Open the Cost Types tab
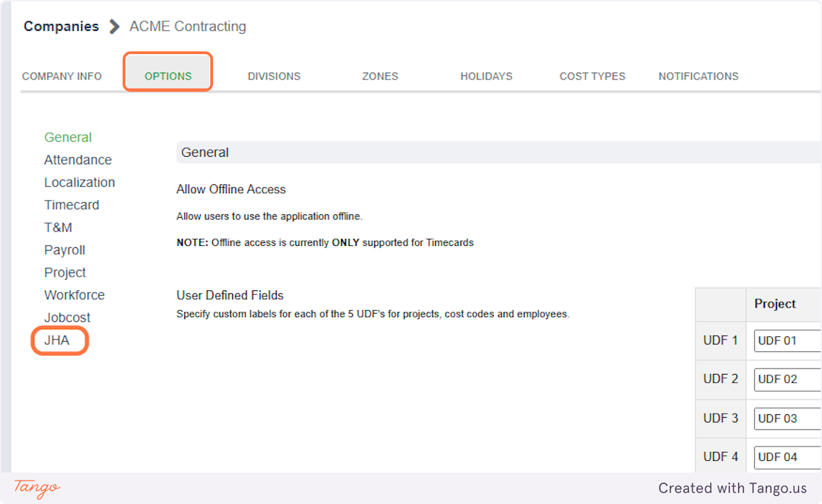This screenshot has height=504, width=822. point(593,76)
